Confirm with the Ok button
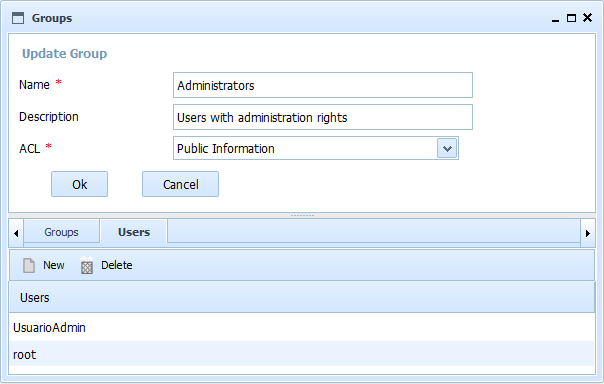 pos(79,184)
